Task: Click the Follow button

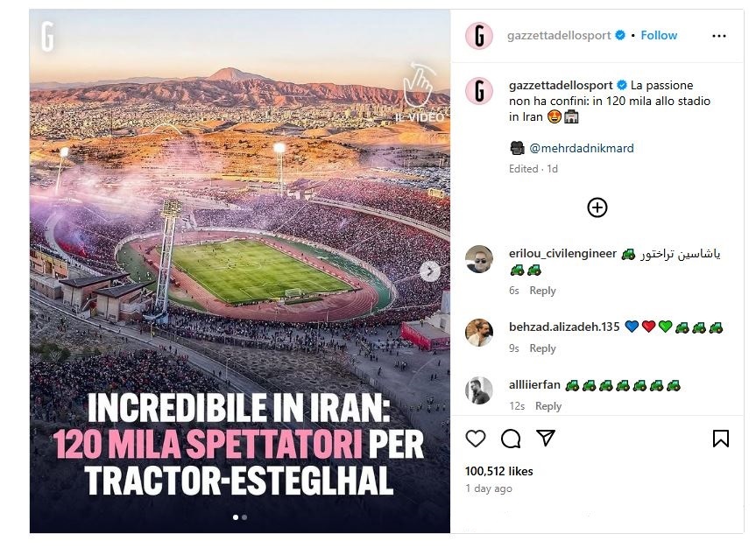Action: (x=659, y=36)
